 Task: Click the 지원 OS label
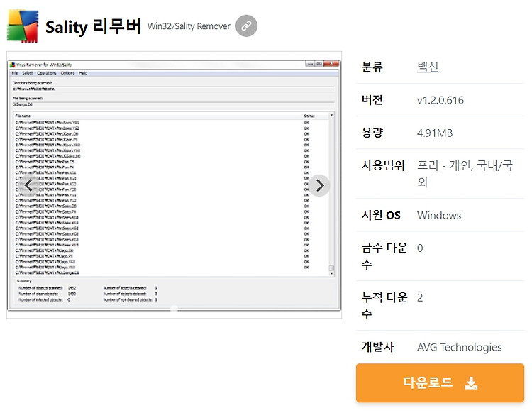pyautogui.click(x=381, y=215)
